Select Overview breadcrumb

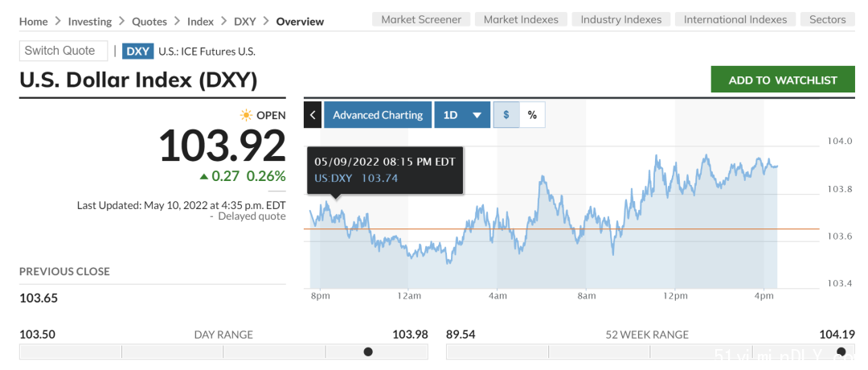click(300, 22)
